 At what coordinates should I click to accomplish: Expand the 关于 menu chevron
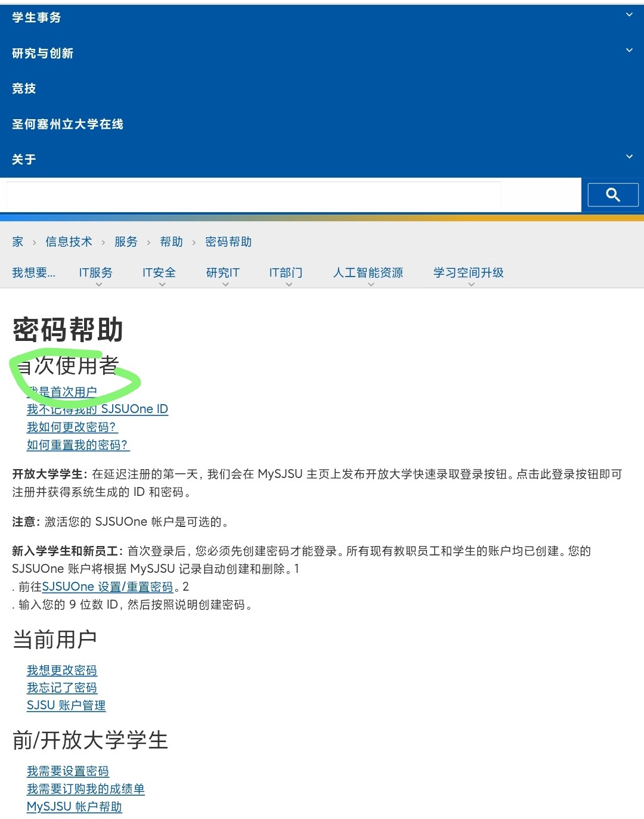628,157
